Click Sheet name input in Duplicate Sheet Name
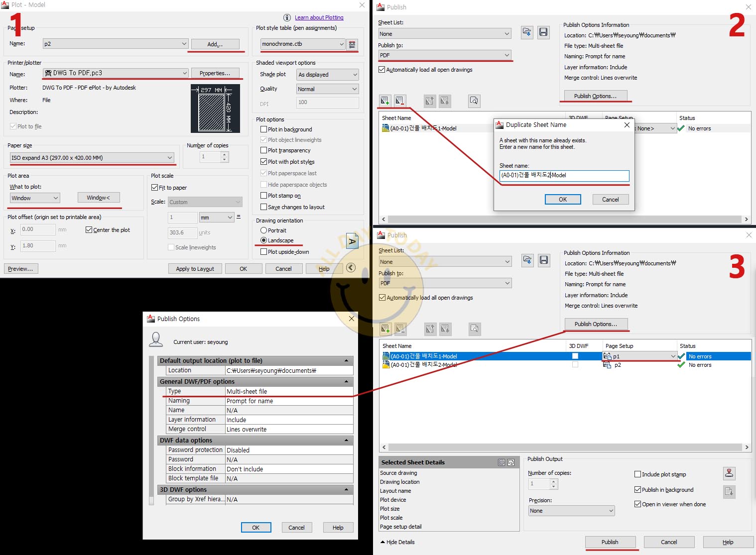 564,175
